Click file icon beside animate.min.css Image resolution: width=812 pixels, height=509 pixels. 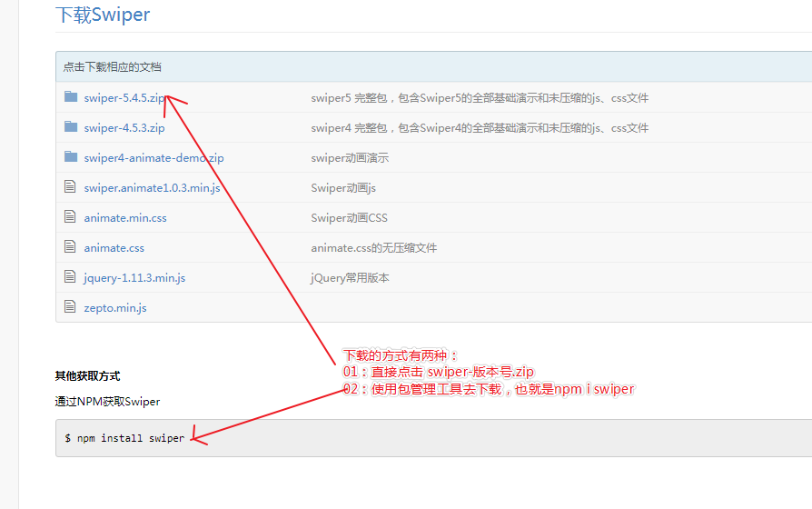click(x=70, y=216)
